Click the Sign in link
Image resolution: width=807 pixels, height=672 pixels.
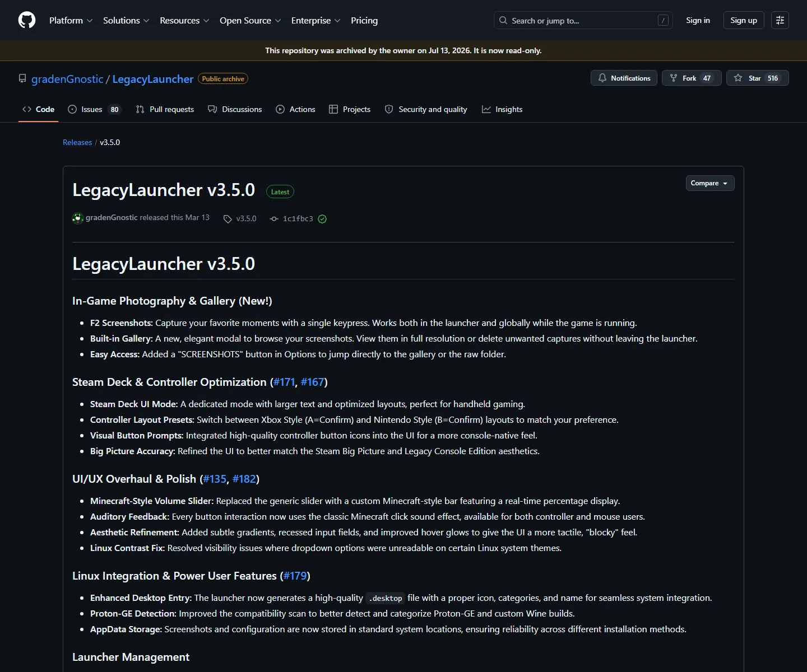click(x=698, y=20)
